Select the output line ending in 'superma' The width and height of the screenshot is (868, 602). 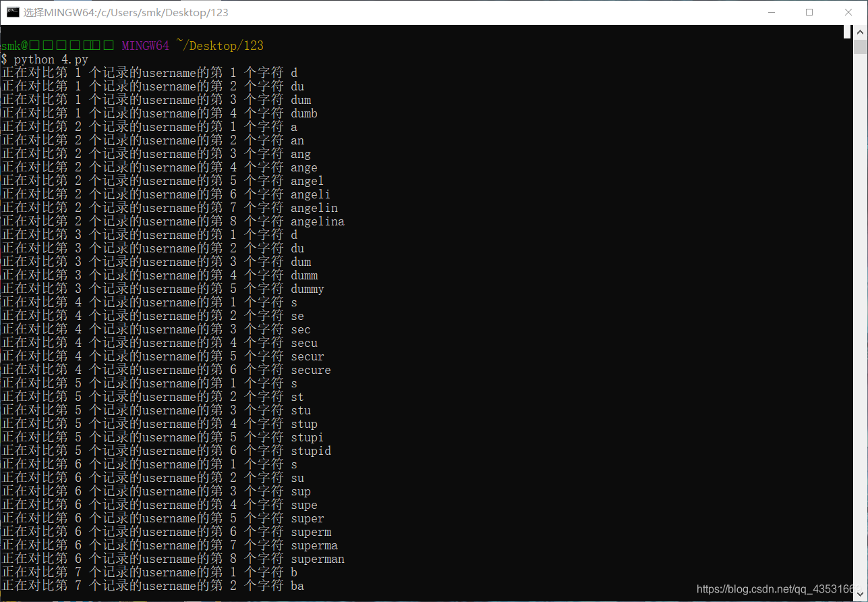point(169,545)
